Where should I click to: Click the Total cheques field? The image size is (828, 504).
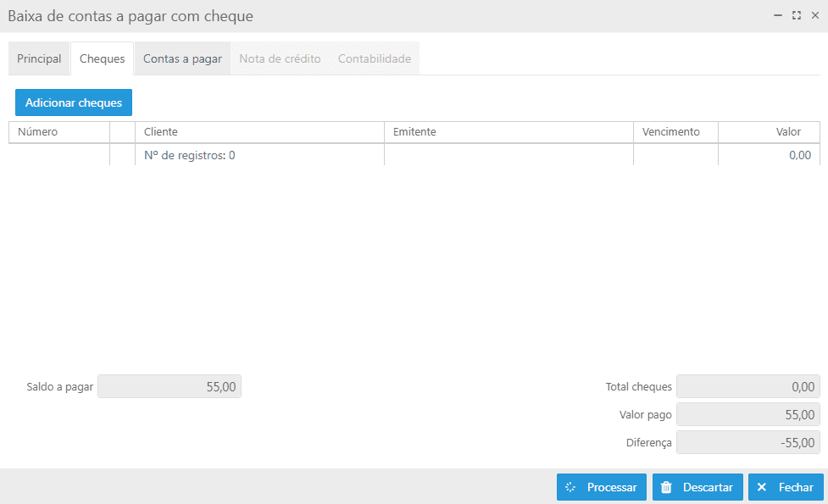coord(748,386)
